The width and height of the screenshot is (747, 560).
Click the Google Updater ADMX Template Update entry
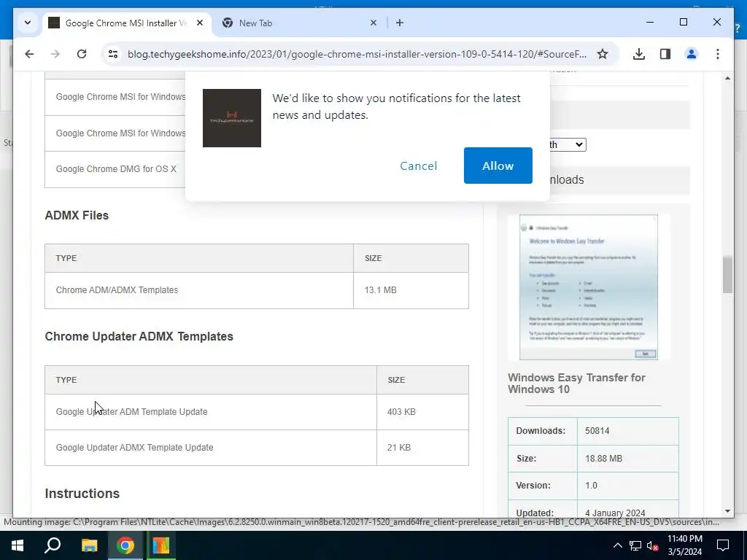click(134, 448)
